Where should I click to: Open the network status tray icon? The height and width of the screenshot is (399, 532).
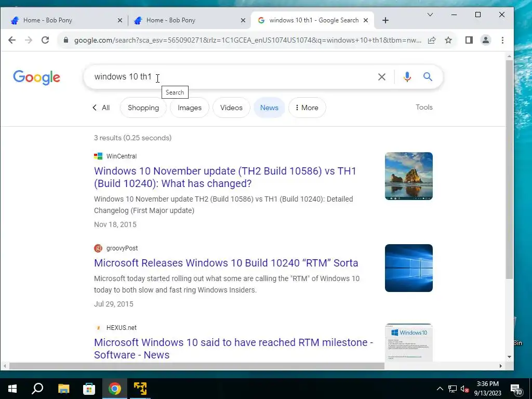tap(453, 389)
